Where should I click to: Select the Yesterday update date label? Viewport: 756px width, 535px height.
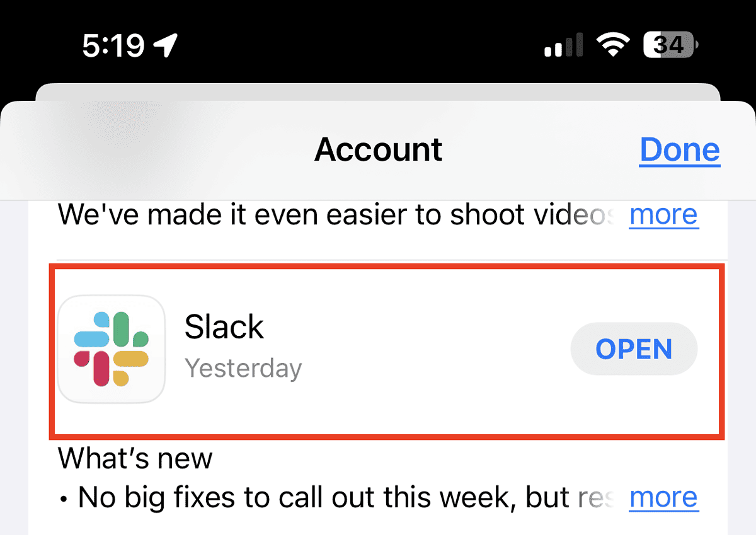tap(243, 369)
